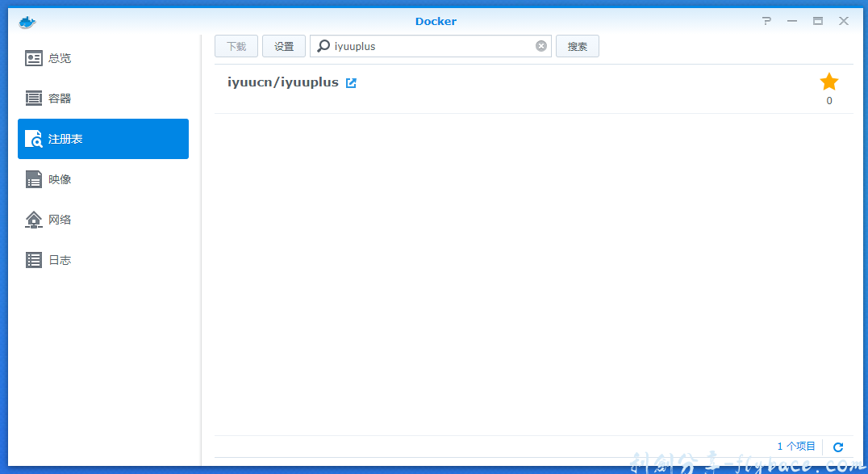
Task: Open iyuucn/iyuuplus in external browser
Action: (x=351, y=82)
